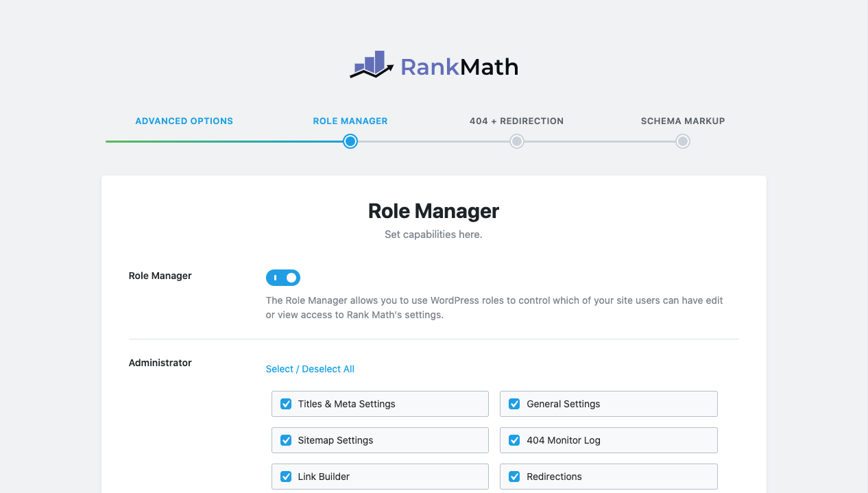The height and width of the screenshot is (493, 868).
Task: Uncheck Titles & Meta Settings for Administrator
Action: [286, 404]
